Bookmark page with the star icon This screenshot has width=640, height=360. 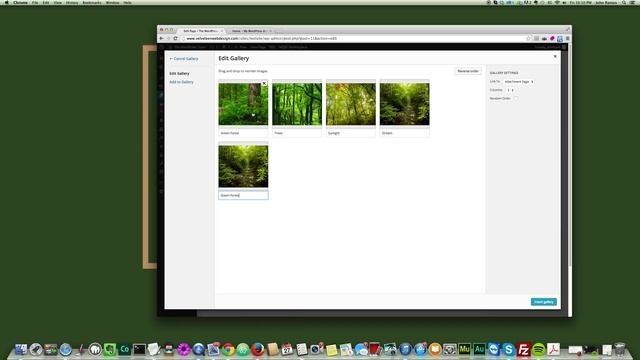point(528,38)
